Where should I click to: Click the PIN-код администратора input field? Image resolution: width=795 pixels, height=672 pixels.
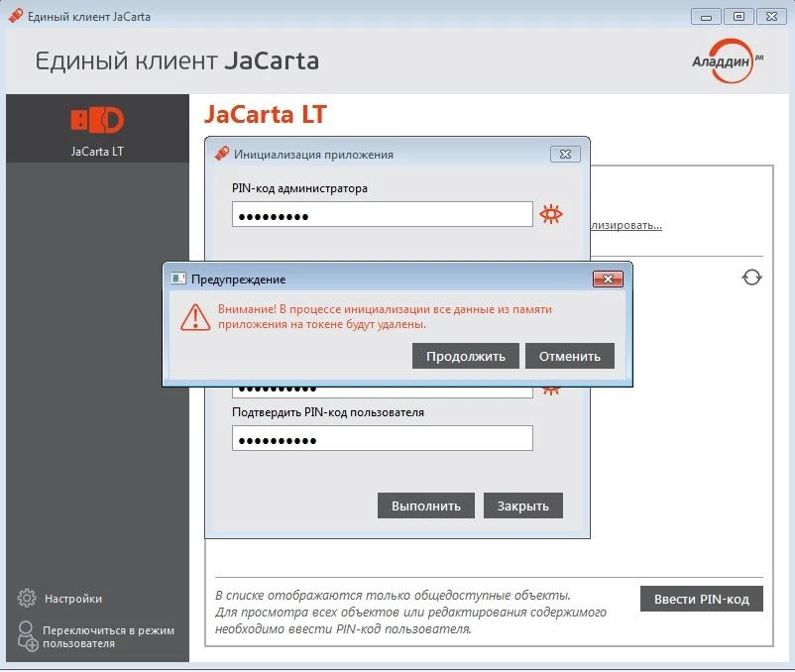tap(383, 214)
